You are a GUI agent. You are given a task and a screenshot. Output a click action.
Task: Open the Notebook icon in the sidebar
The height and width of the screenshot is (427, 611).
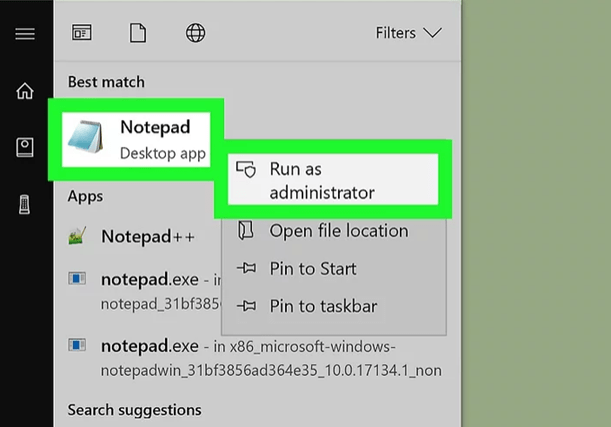pyautogui.click(x=25, y=147)
